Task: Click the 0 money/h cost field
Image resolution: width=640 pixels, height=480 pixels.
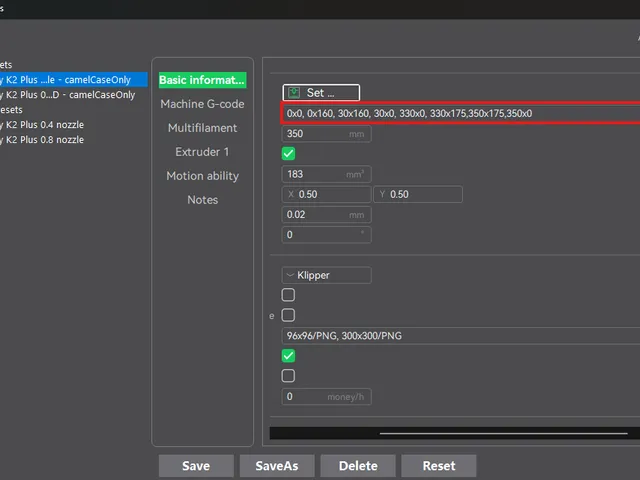Action: coord(326,396)
